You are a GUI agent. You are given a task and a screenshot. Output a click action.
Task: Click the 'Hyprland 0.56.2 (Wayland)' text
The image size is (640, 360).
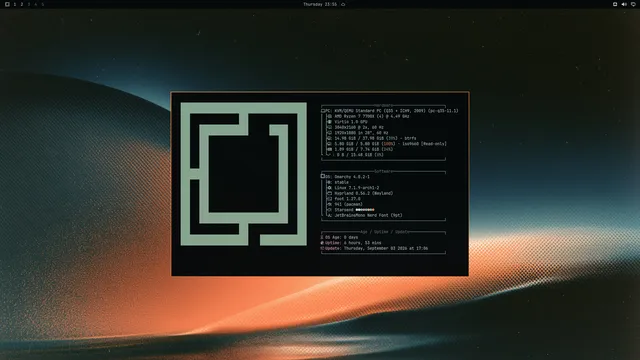[x=364, y=193]
